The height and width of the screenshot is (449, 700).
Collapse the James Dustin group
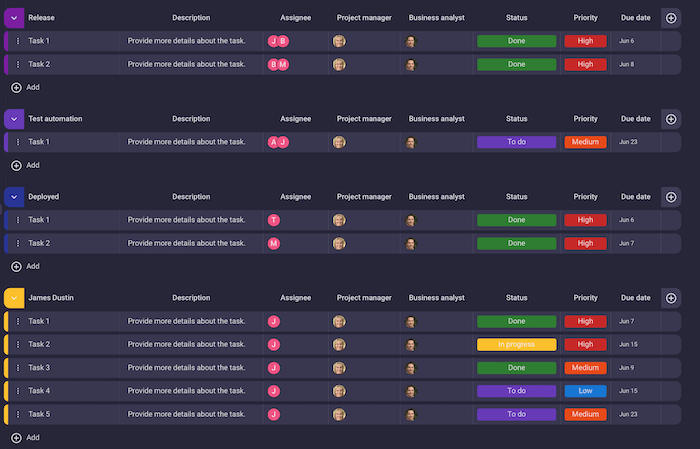[x=14, y=297]
